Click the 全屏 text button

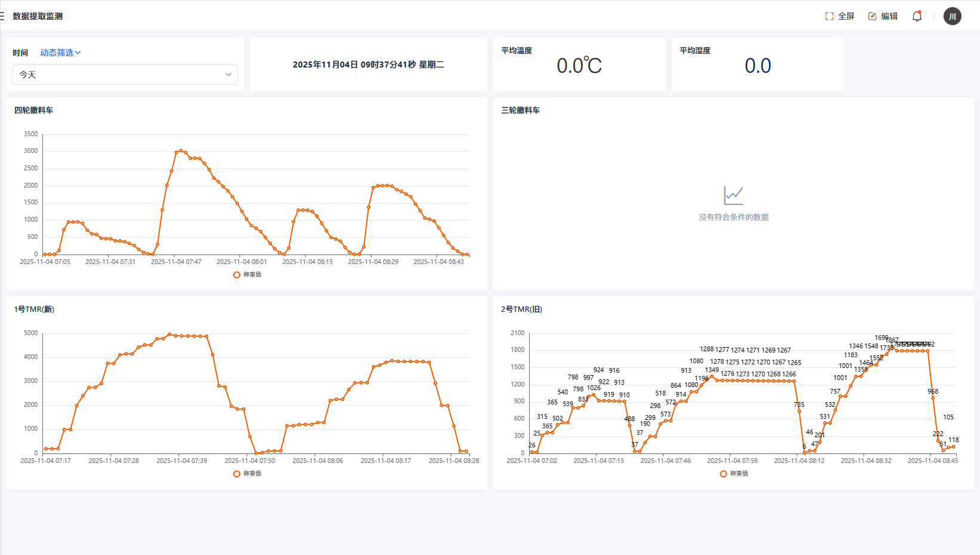pos(846,16)
